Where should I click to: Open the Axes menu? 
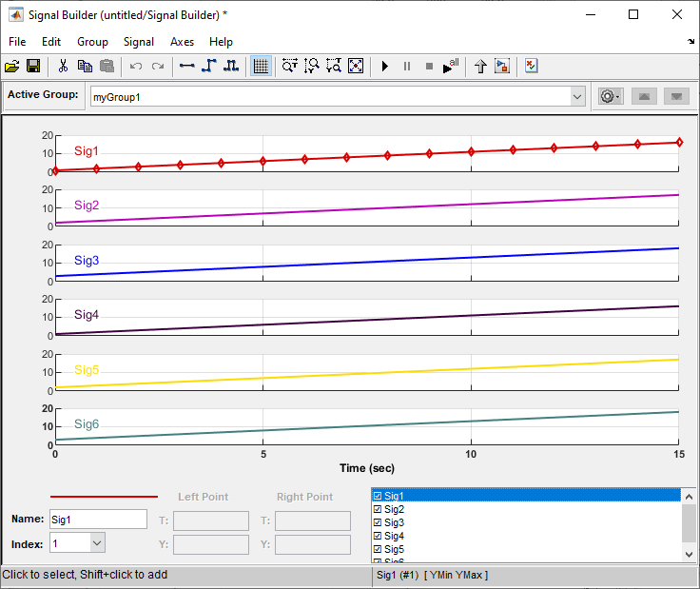pos(182,42)
